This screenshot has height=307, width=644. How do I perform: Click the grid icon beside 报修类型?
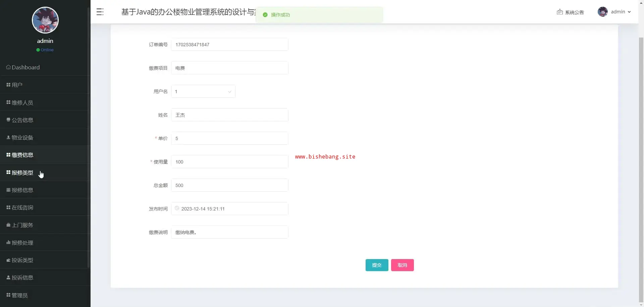[x=8, y=172]
